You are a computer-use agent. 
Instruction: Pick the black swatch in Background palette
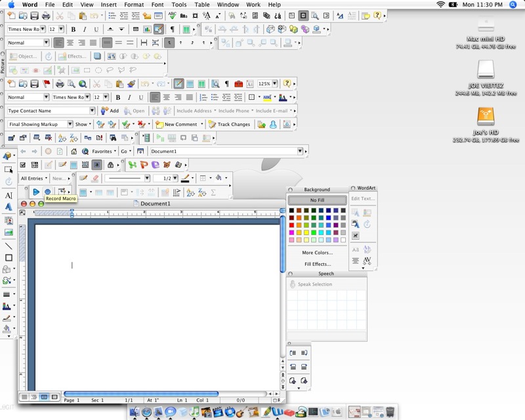(x=291, y=211)
